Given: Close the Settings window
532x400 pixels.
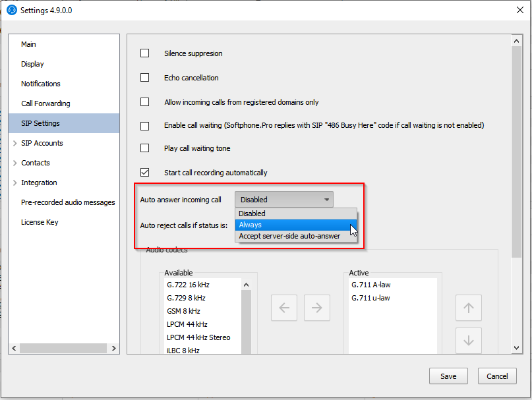Looking at the screenshot, I should (516, 10).
